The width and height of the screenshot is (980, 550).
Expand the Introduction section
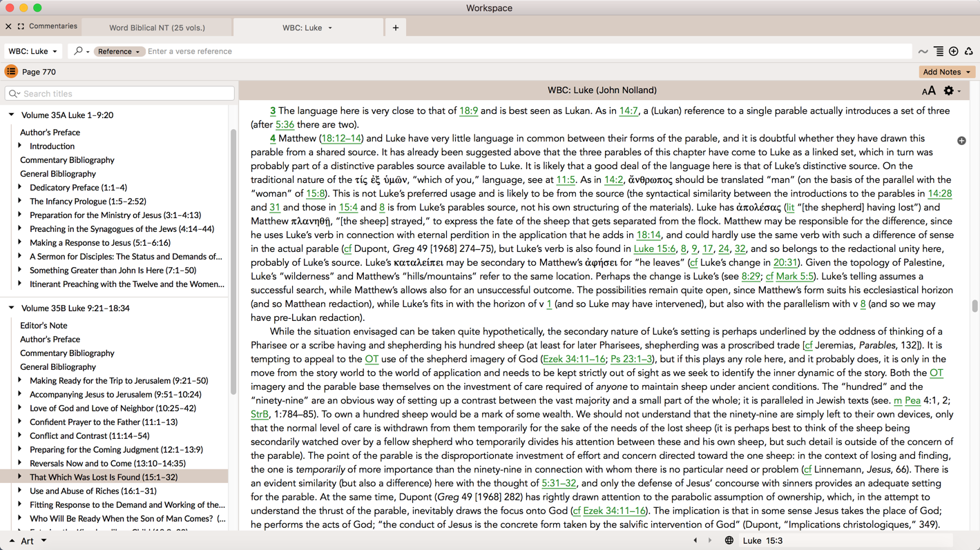pos(20,146)
